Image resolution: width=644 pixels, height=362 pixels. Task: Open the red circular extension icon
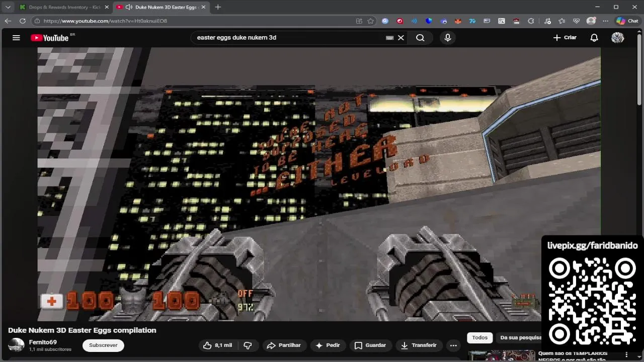(400, 21)
